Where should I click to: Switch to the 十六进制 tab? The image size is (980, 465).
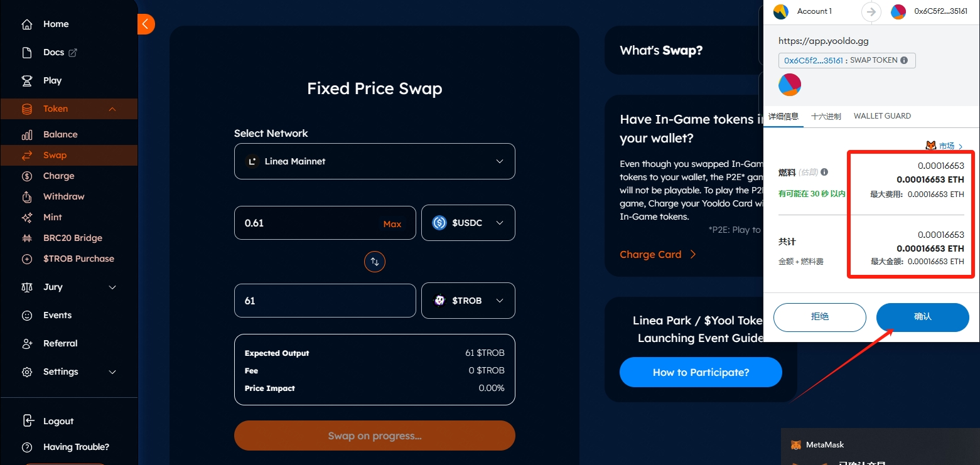(x=826, y=116)
